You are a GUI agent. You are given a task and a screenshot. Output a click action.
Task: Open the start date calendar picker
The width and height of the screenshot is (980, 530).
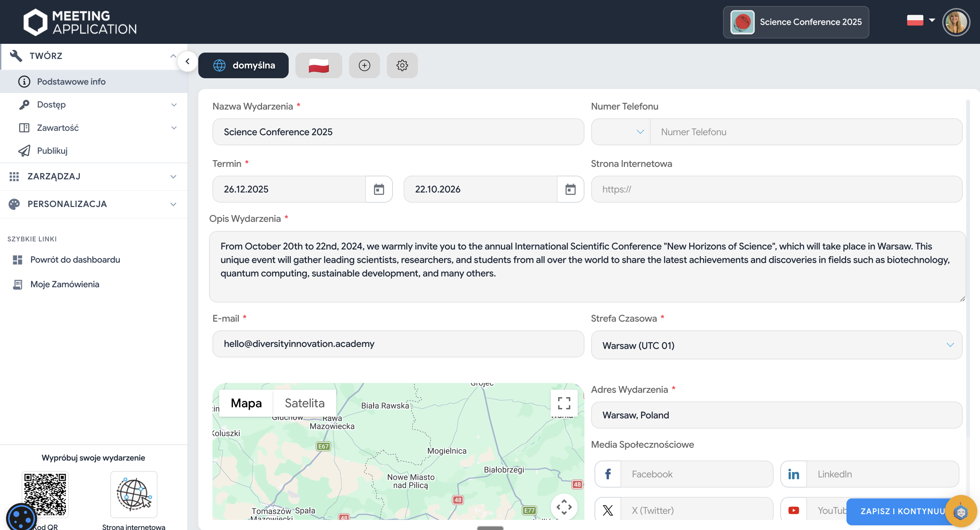click(x=378, y=189)
